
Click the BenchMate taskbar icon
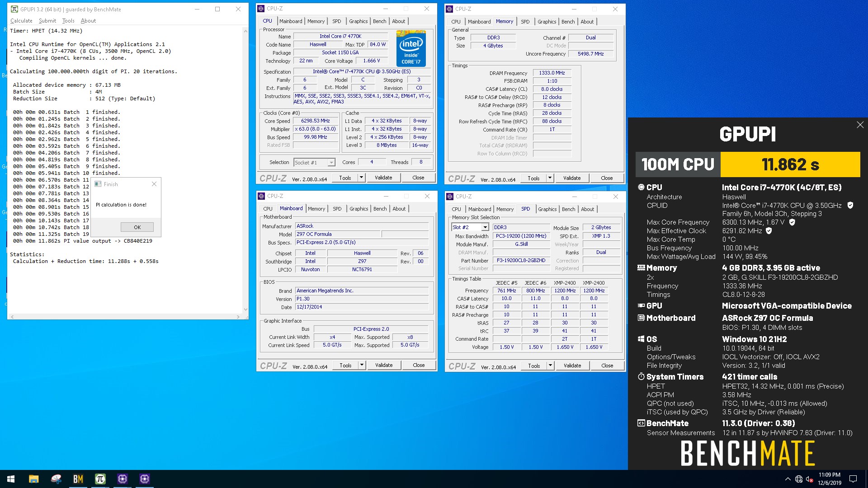78,479
